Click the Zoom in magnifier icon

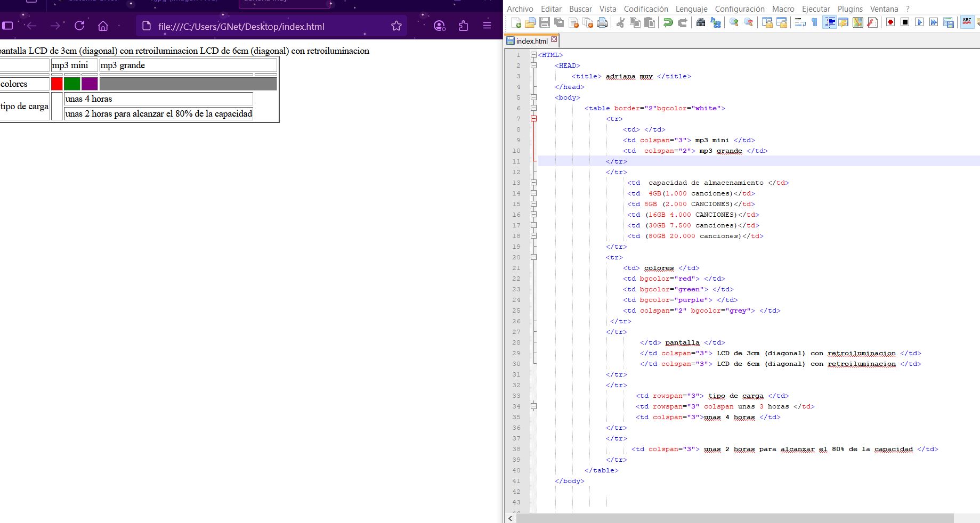tap(734, 22)
